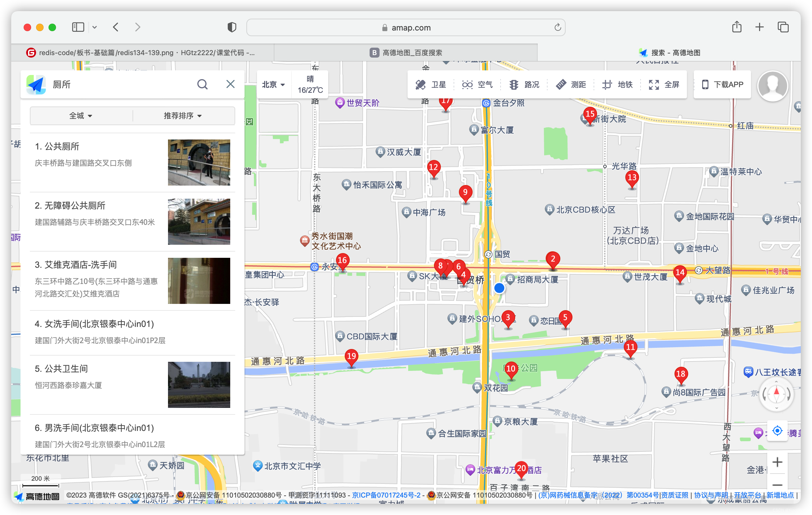Open result 3. 艾维克酒店-洗手间
This screenshot has height=515, width=812.
click(x=132, y=281)
